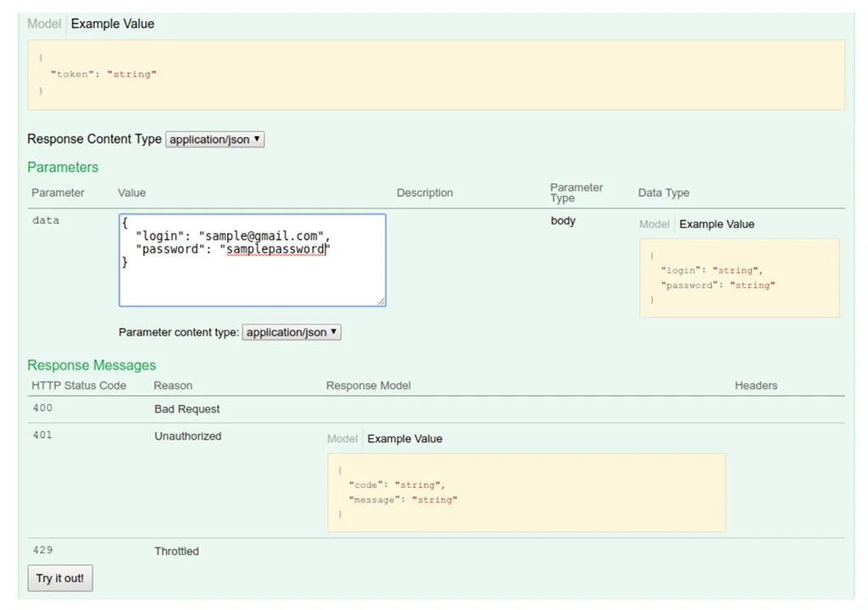Screen dimensions: 868x610
Task: Click the Response Messages heading
Action: [92, 365]
